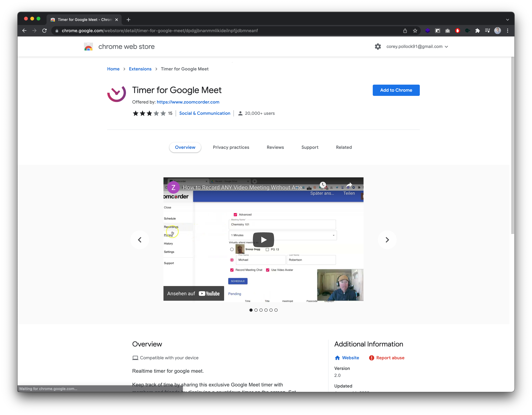This screenshot has height=415, width=532.
Task: Expand the tab search chevron in title bar
Action: click(x=508, y=20)
